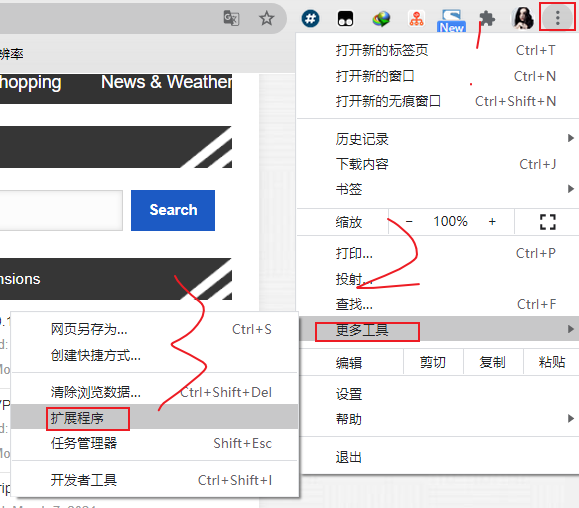Enter fullscreen mode via zoom row icon
The width and height of the screenshot is (579, 508).
tap(547, 222)
